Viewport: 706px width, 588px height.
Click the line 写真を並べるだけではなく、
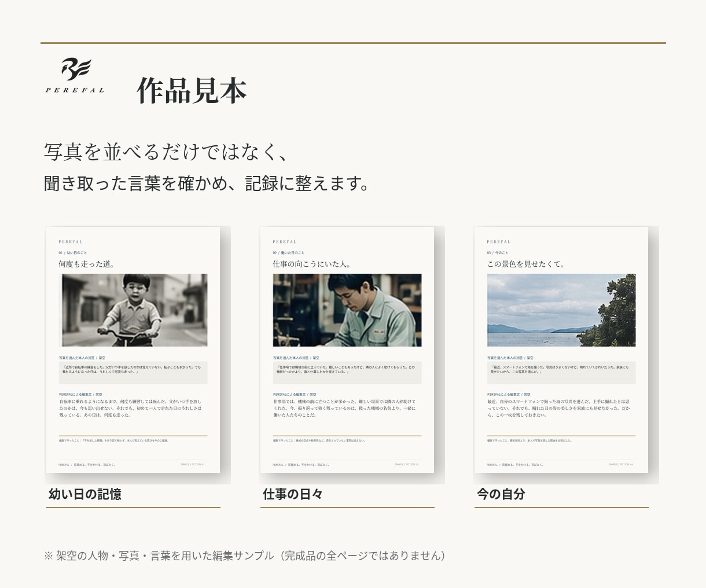(x=166, y=152)
